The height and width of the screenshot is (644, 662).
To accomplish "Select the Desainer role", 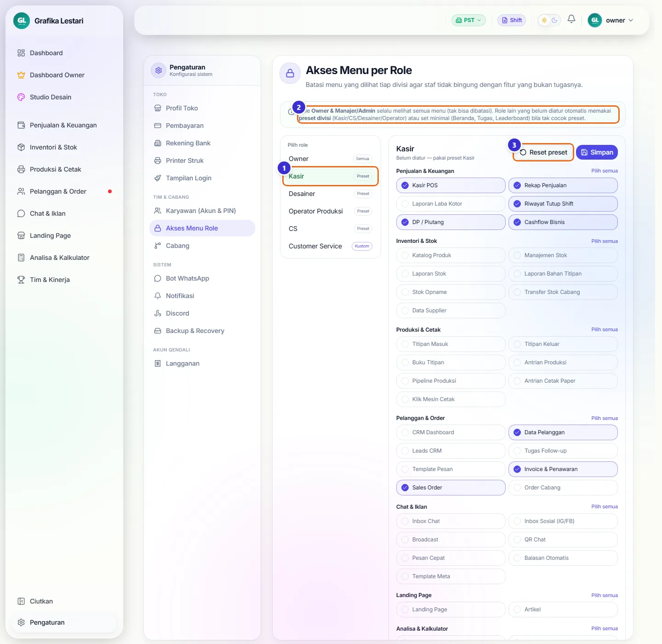I will click(x=331, y=194).
